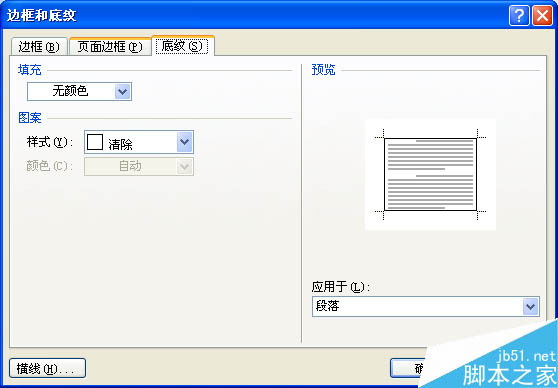Click the 应用于(L): label
The image size is (558, 388).
click(341, 287)
